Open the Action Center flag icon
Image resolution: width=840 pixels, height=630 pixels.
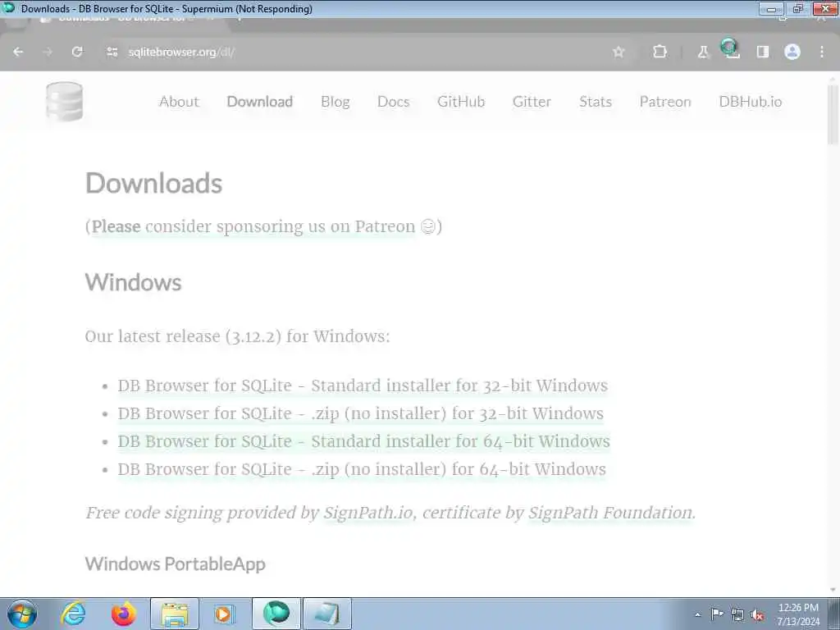[717, 614]
